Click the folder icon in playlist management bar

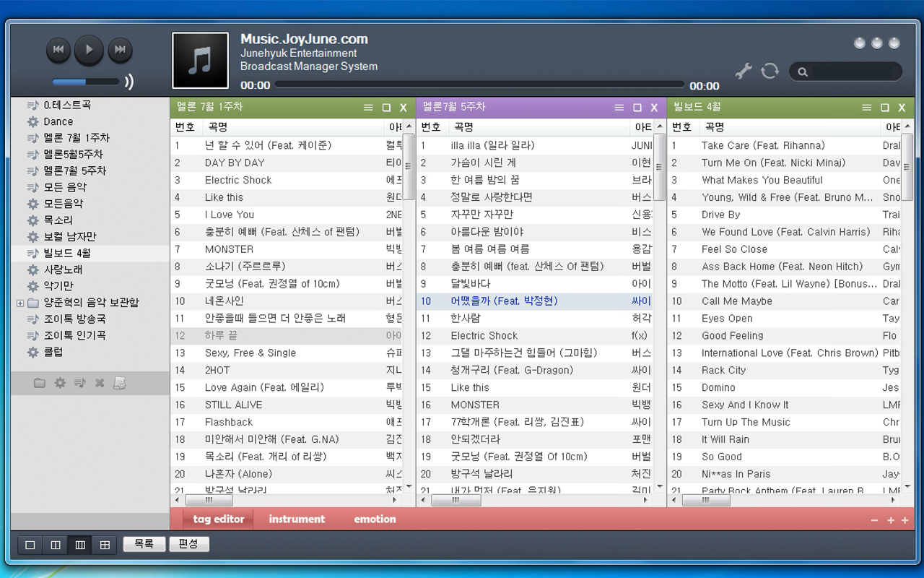pyautogui.click(x=40, y=383)
